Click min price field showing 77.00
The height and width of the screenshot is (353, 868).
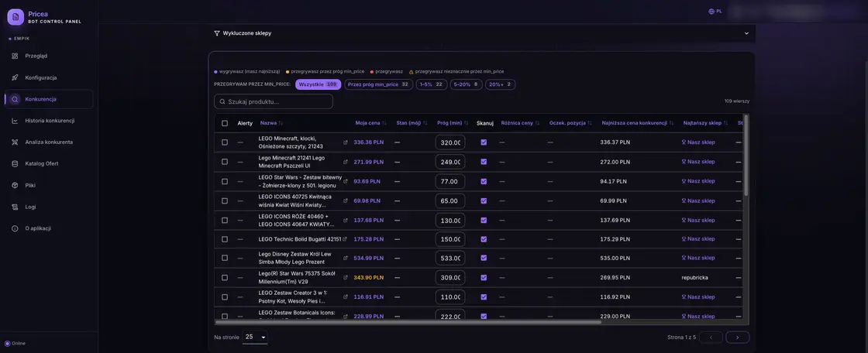(x=450, y=181)
